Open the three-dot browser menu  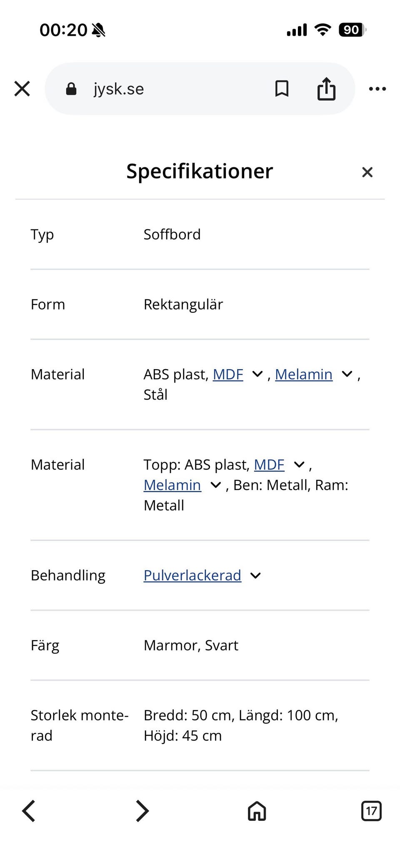point(377,89)
